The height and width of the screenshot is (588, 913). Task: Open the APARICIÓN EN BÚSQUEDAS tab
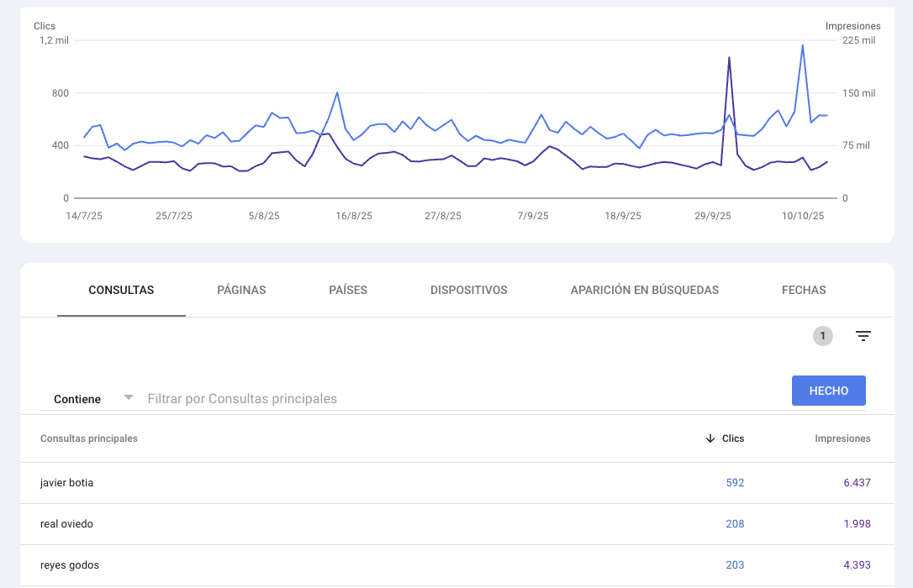(644, 290)
